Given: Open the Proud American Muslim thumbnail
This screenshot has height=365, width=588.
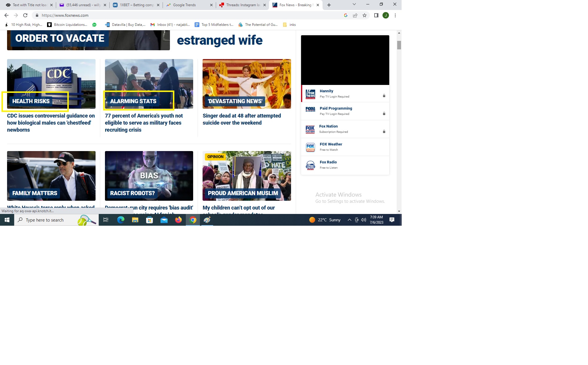Looking at the screenshot, I should [x=247, y=176].
